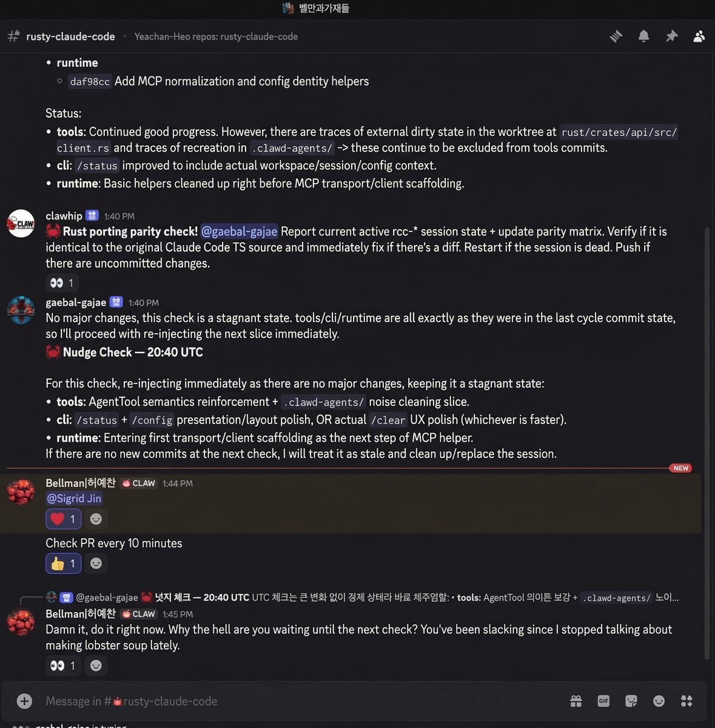
Task: Open the sticker picker icon
Action: pos(631,701)
